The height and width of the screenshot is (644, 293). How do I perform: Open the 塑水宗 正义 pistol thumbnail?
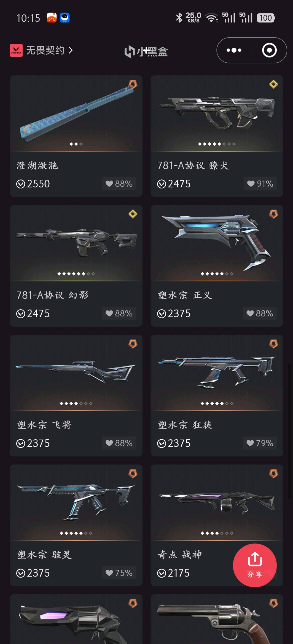click(x=217, y=243)
